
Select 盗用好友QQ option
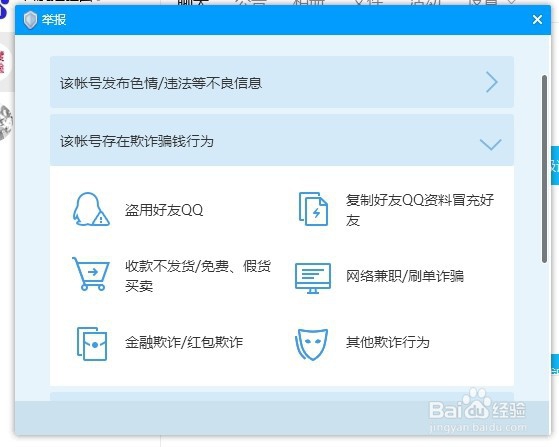pyautogui.click(x=164, y=210)
